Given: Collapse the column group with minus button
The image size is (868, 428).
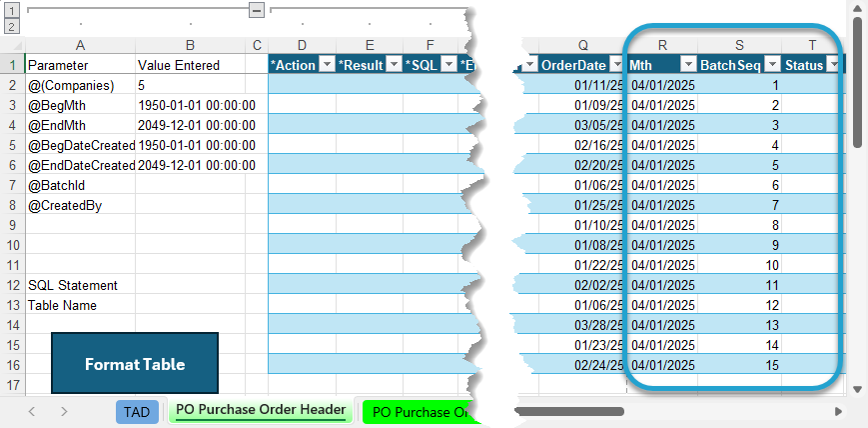Looking at the screenshot, I should pos(257,9).
